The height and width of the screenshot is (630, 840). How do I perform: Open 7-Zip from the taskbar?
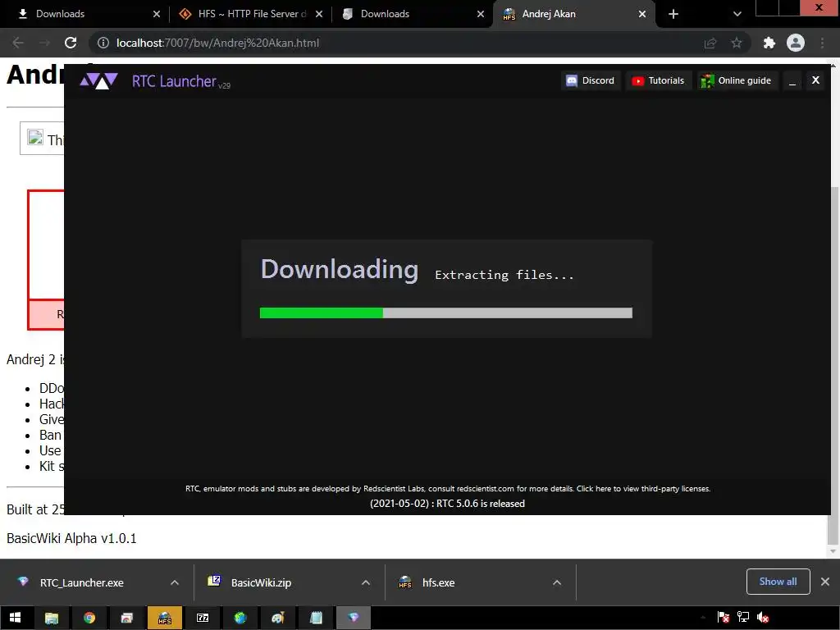click(203, 618)
